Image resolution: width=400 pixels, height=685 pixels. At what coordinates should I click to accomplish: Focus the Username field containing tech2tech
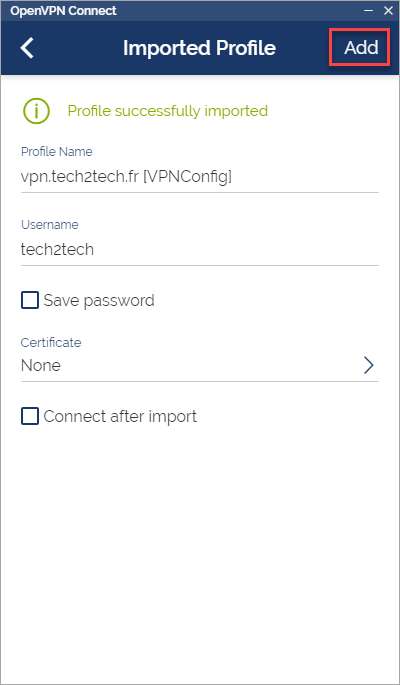[x=200, y=249]
